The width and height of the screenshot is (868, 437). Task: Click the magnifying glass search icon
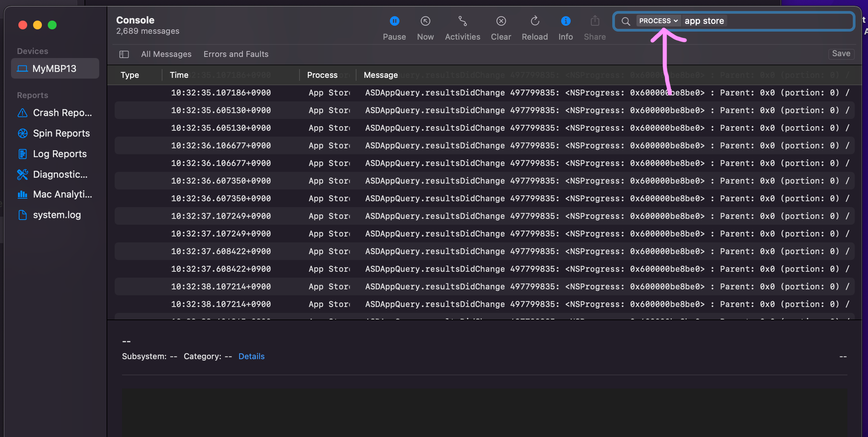(625, 21)
